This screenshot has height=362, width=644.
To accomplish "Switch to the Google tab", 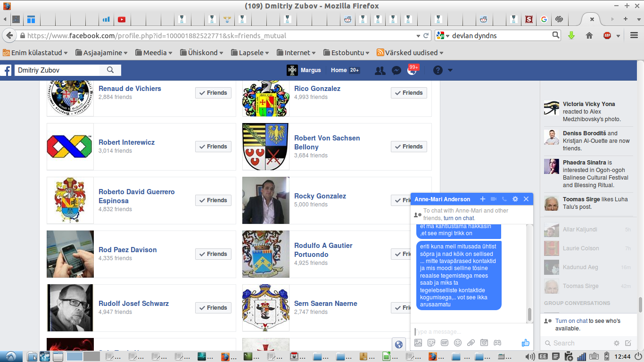I will click(544, 19).
